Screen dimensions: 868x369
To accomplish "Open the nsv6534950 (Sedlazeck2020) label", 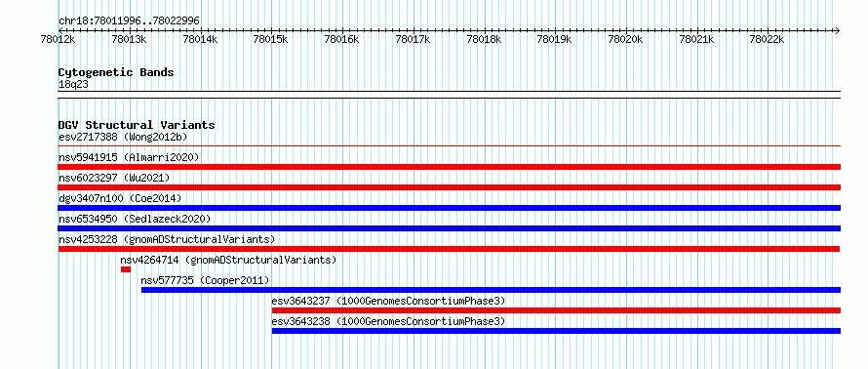I will (x=135, y=219).
